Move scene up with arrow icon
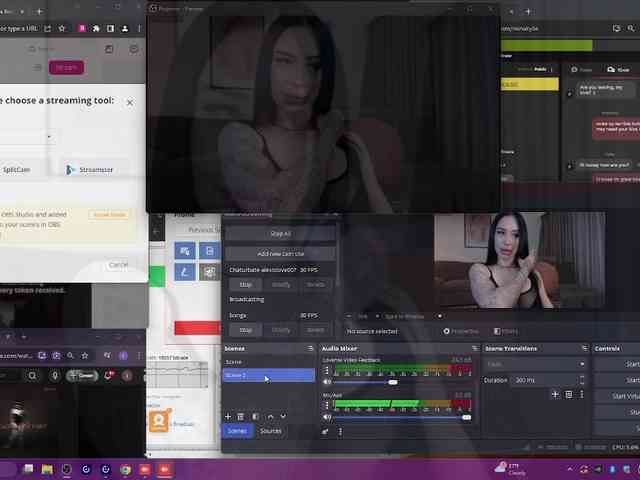640x480 pixels. [270, 416]
